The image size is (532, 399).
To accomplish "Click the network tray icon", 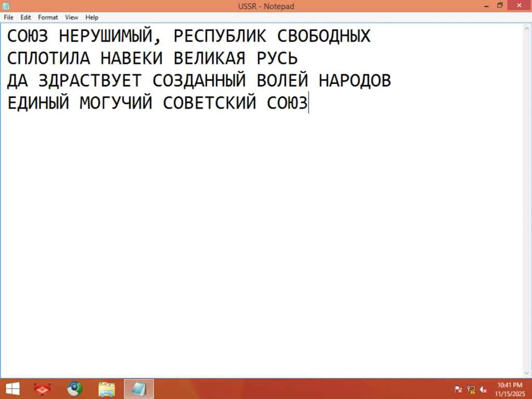I will pos(471,390).
